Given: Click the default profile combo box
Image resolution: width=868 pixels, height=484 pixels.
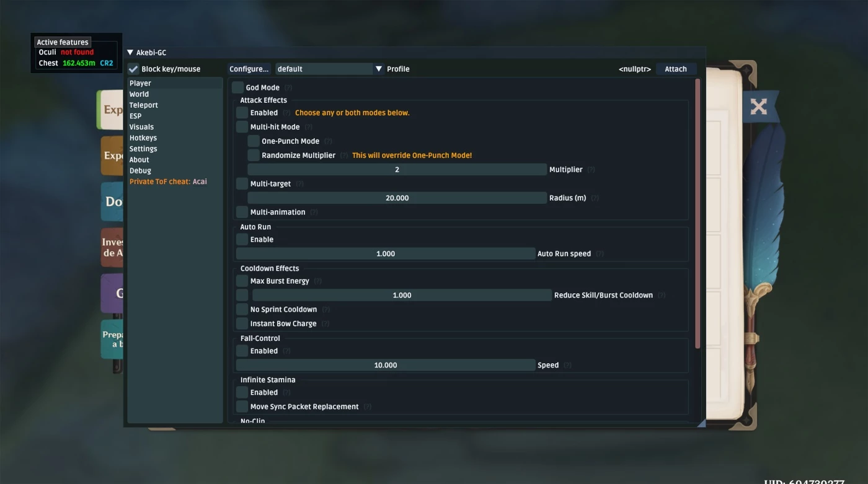Looking at the screenshot, I should [324, 69].
